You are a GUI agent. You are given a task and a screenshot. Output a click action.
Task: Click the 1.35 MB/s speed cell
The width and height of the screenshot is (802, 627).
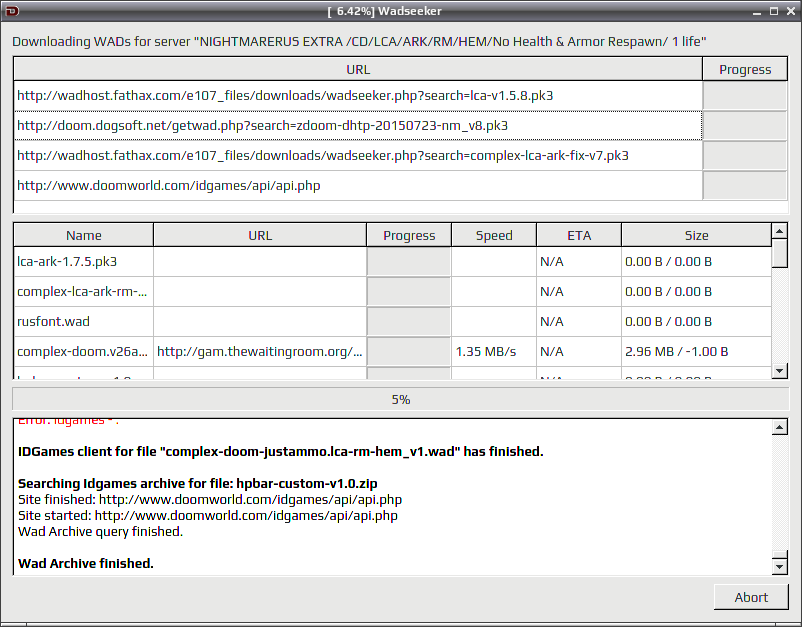[494, 352]
